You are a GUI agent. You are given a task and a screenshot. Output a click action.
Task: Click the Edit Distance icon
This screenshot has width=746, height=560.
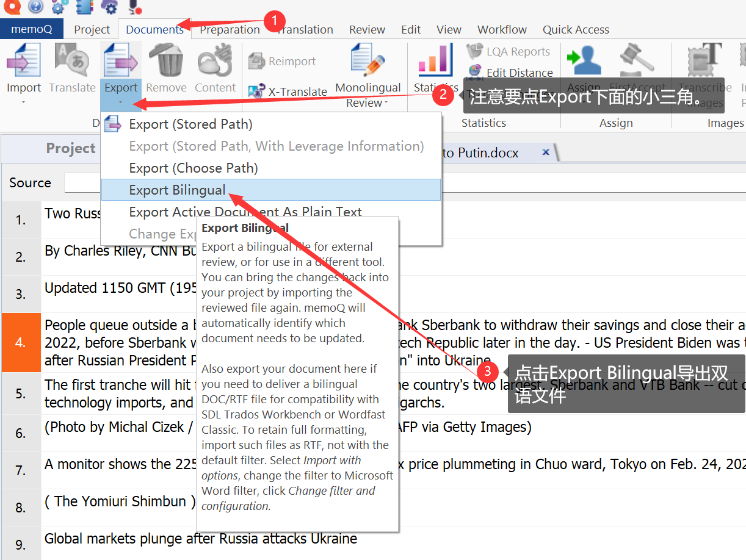tap(476, 73)
